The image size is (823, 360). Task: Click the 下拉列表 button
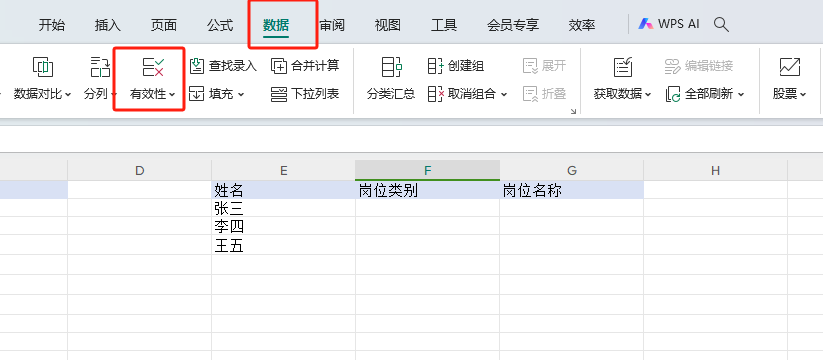(305, 94)
